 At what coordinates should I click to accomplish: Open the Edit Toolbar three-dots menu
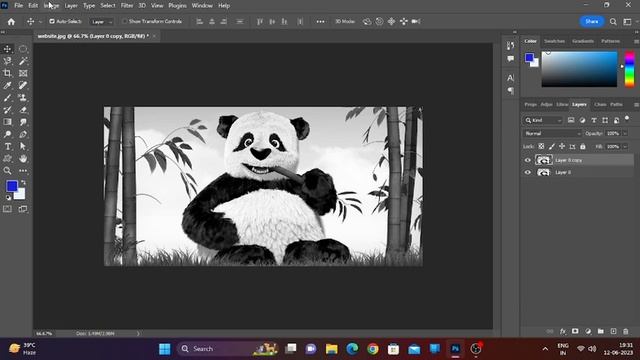click(23, 171)
